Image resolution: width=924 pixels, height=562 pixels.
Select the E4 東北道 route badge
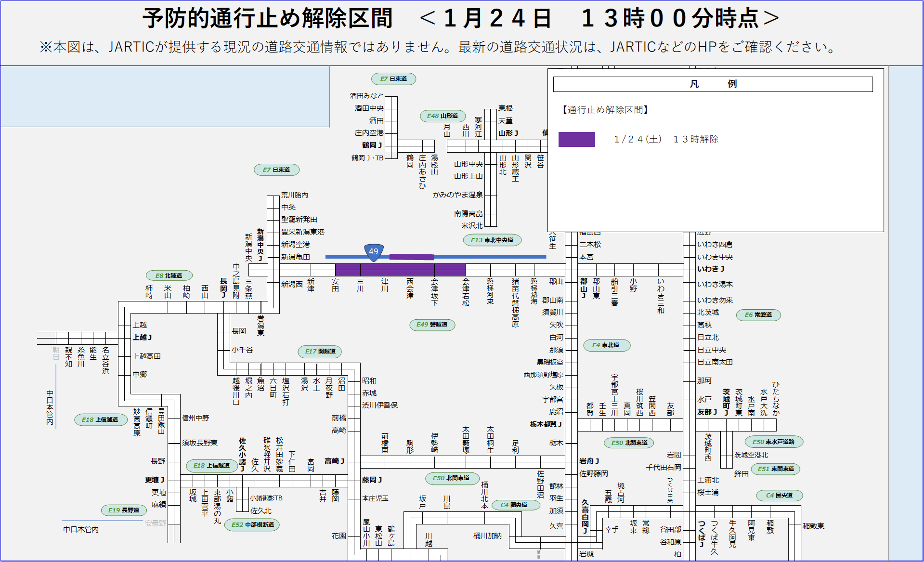click(606, 345)
